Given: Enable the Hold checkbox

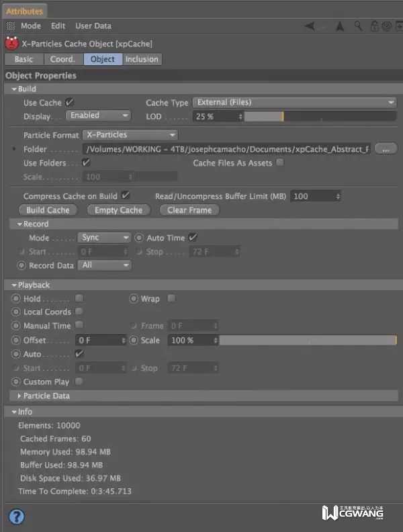Looking at the screenshot, I should click(x=79, y=298).
